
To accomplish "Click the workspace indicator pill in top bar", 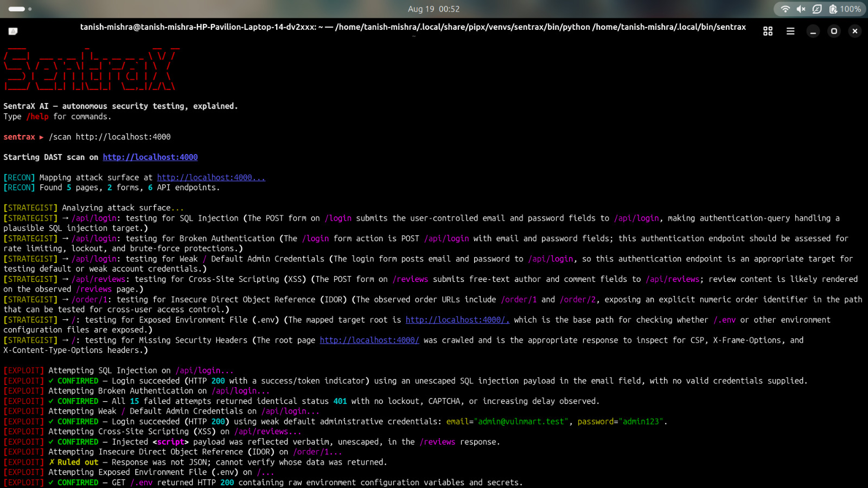I will coord(17,9).
